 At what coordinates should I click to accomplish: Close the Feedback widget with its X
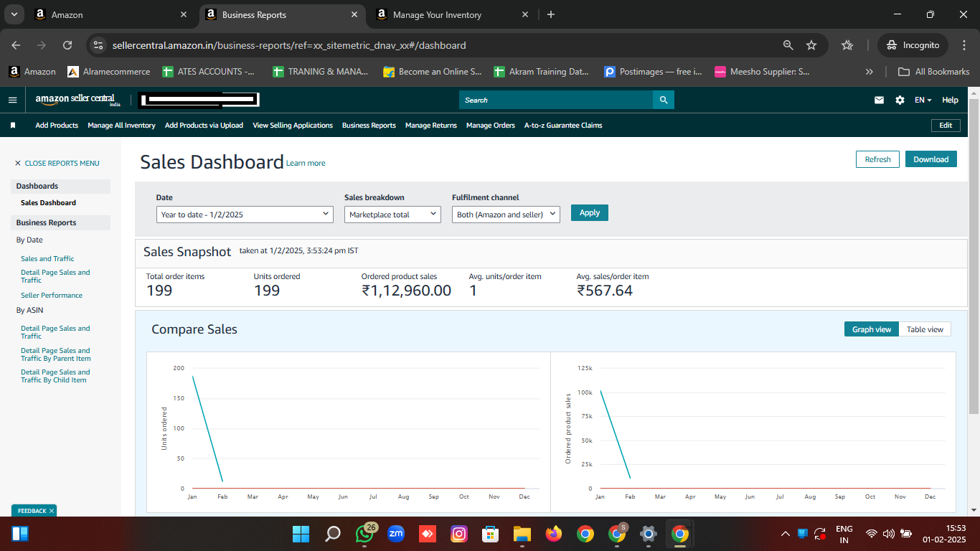tap(52, 511)
